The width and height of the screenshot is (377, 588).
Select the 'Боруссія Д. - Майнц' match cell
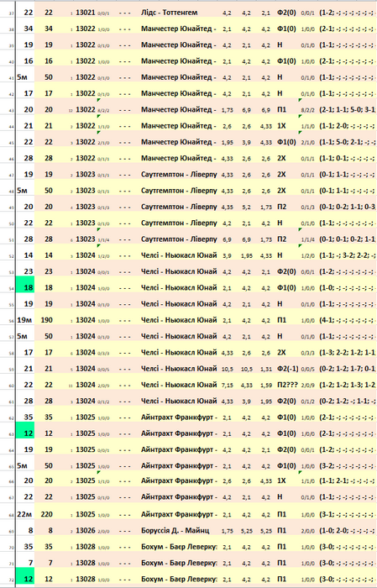(175, 530)
